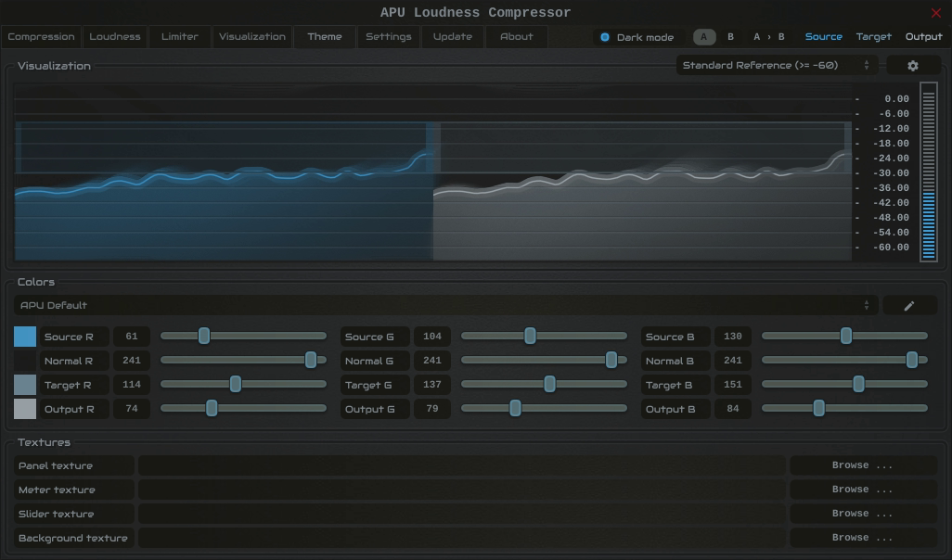Adjust the Target G slider
Viewport: 952px width, 560px height.
pos(544,384)
